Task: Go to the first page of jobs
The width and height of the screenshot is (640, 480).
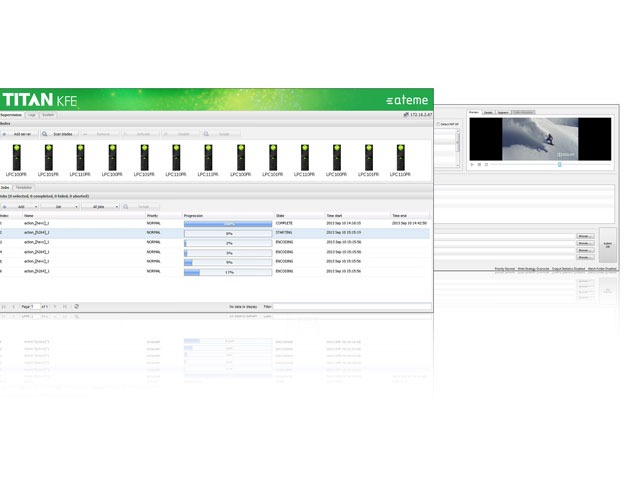Action: coord(4,307)
